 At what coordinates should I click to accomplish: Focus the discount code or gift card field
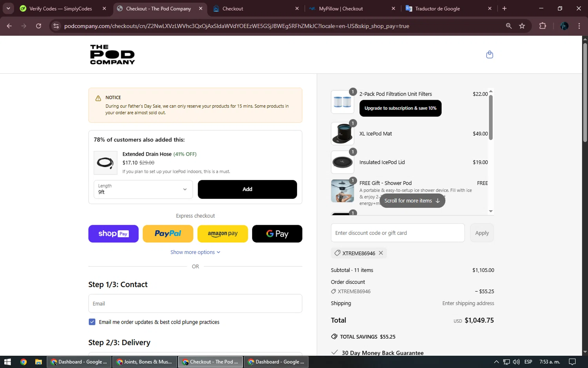pos(397,233)
